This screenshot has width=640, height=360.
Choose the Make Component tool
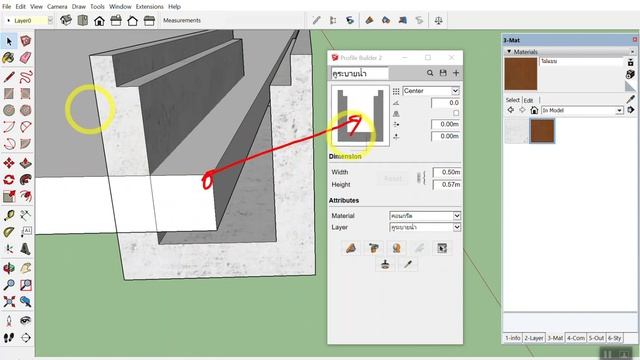[26, 41]
